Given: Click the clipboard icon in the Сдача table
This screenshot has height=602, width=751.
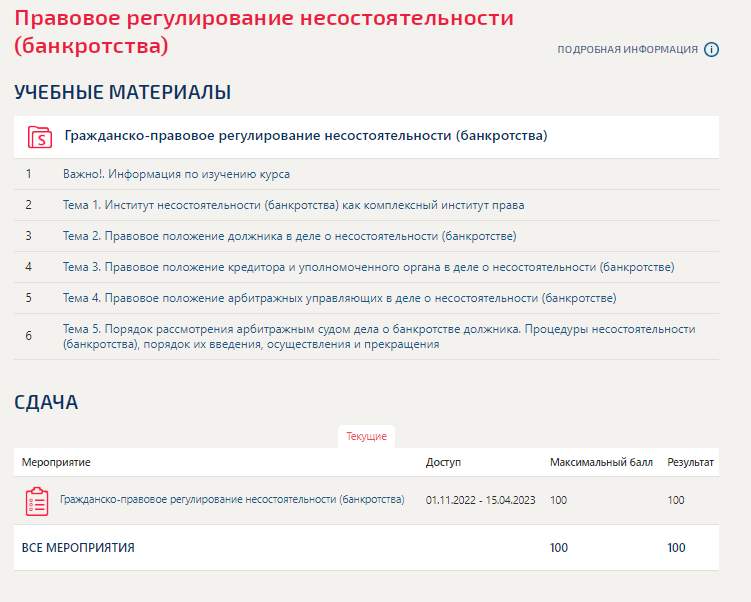Looking at the screenshot, I should point(37,501).
